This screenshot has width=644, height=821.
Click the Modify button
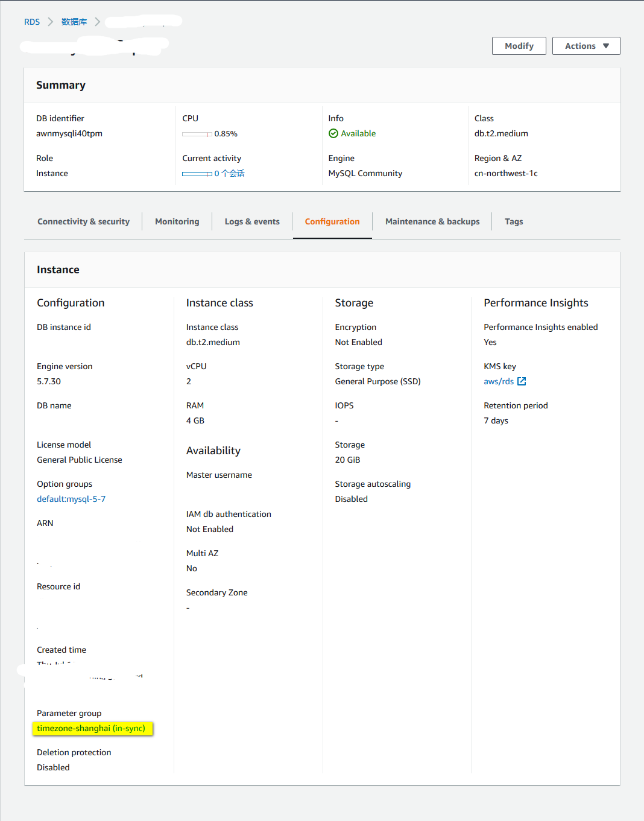pos(519,46)
